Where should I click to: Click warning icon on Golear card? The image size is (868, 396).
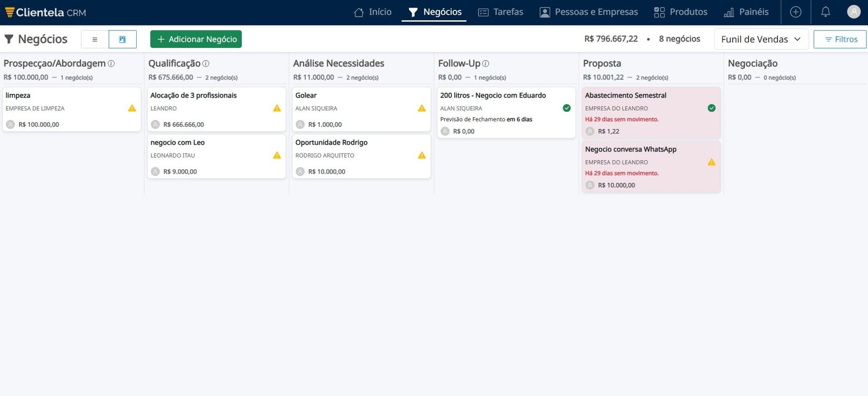[x=422, y=108]
